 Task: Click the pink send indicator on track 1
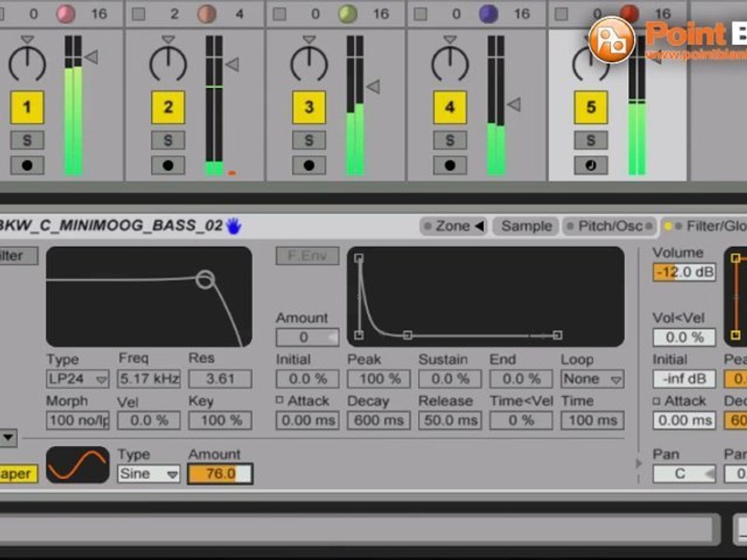65,14
